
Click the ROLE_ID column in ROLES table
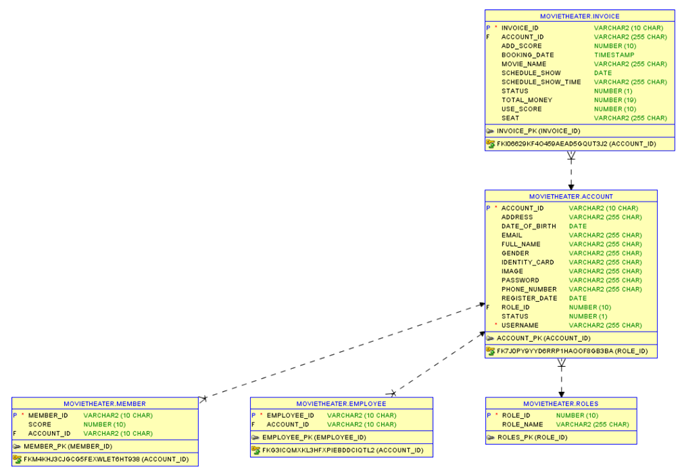516,416
